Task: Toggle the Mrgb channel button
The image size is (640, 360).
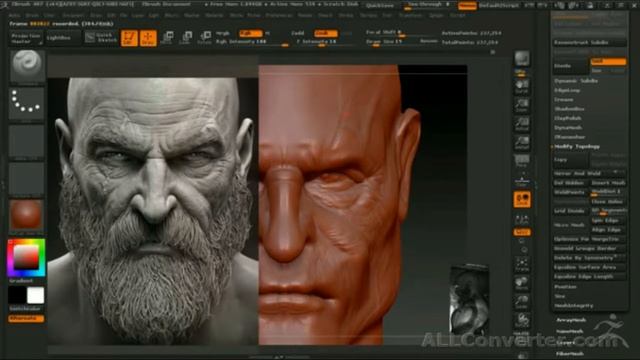Action: tap(223, 33)
